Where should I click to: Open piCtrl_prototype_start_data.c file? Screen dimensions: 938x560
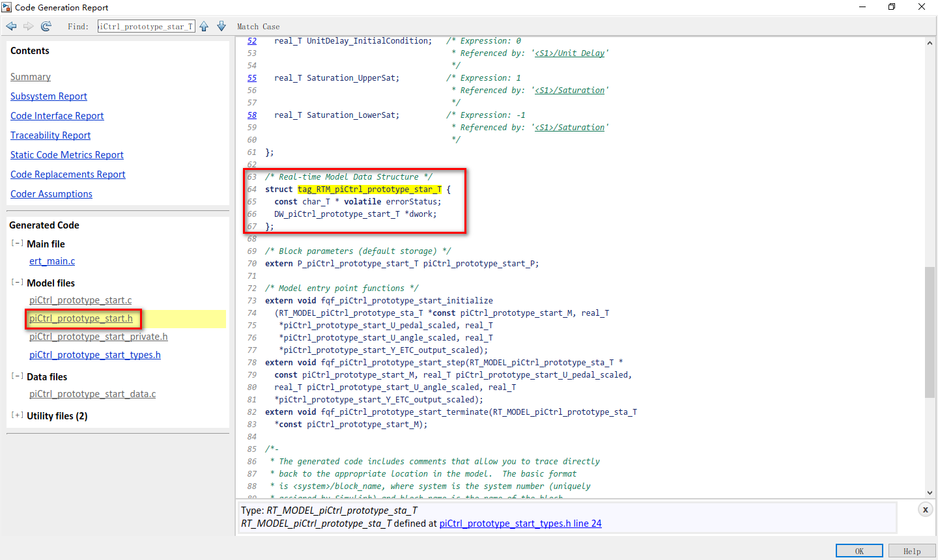(92, 394)
